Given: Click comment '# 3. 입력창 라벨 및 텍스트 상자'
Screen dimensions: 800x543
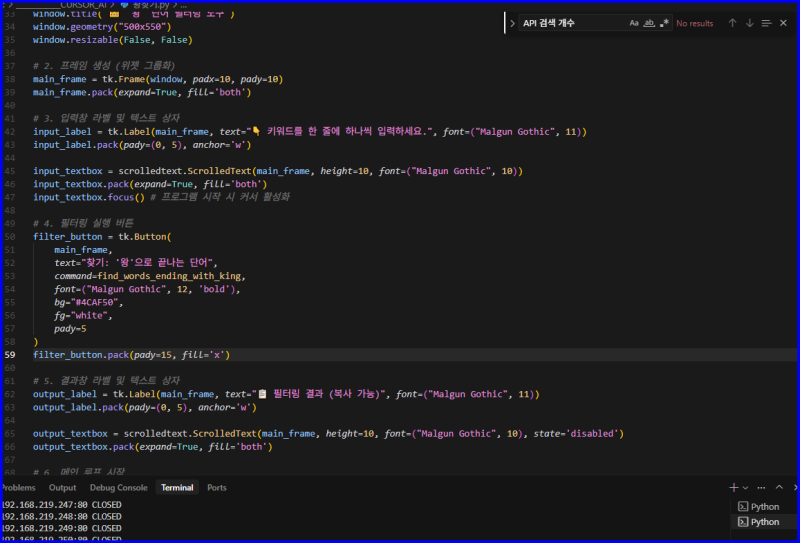Looking at the screenshot, I should pos(106,118).
